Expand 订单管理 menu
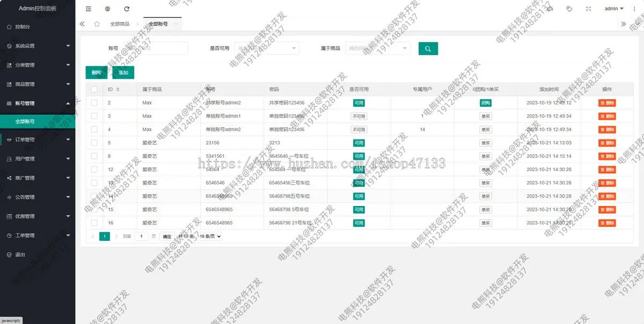644x324 pixels. click(38, 139)
